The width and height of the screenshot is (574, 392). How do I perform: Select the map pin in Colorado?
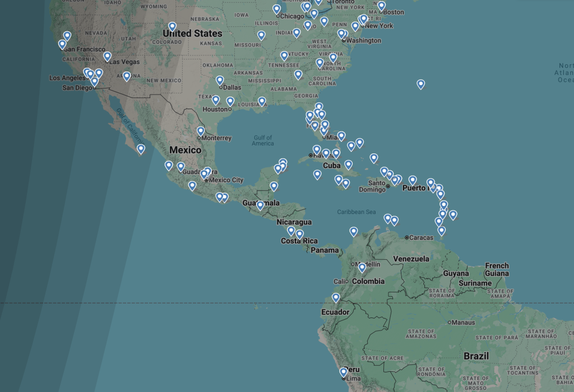pyautogui.click(x=172, y=26)
